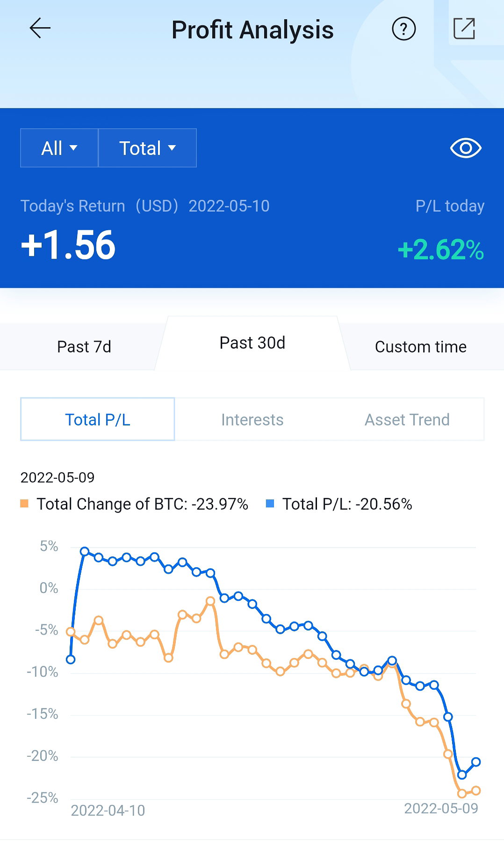The height and width of the screenshot is (862, 504).
Task: Select the peak blue point near 5%
Action: (x=85, y=551)
